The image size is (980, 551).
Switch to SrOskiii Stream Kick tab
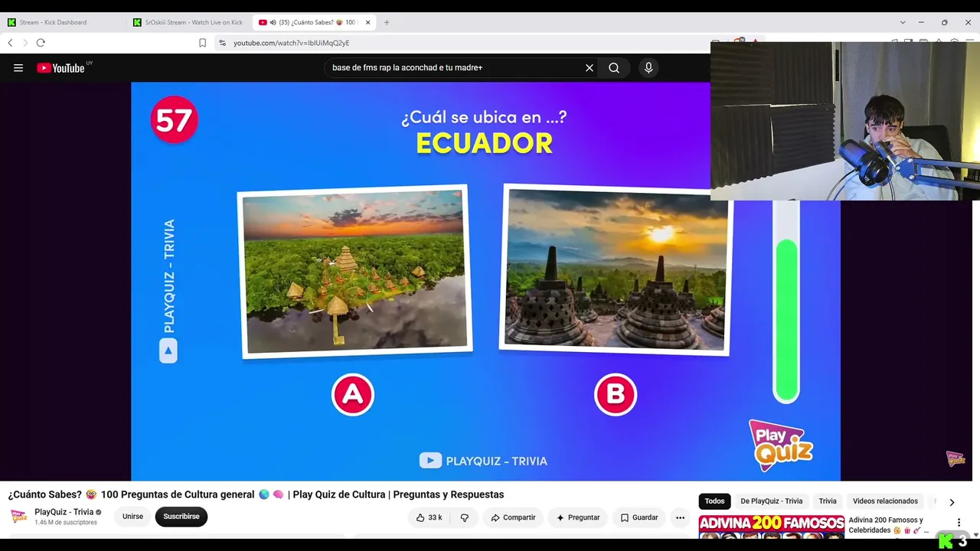click(x=190, y=22)
